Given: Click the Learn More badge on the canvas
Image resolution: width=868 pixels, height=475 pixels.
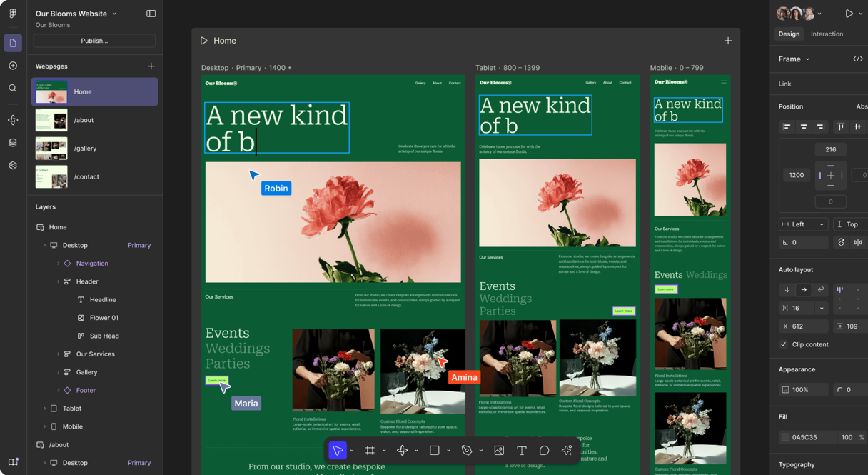Looking at the screenshot, I should [x=217, y=381].
